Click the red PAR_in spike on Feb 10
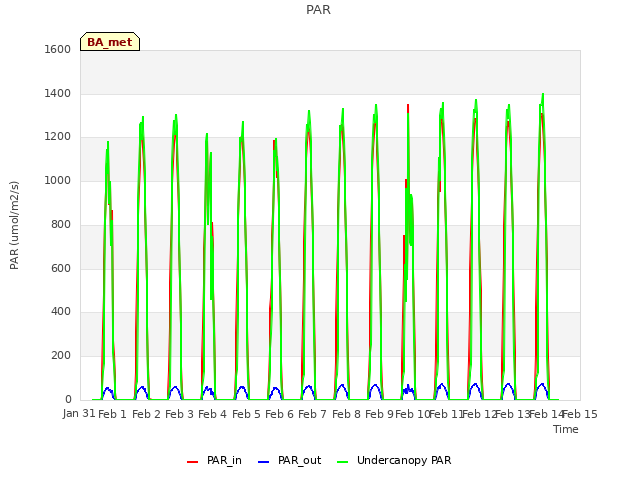The height and width of the screenshot is (480, 640). click(x=408, y=108)
